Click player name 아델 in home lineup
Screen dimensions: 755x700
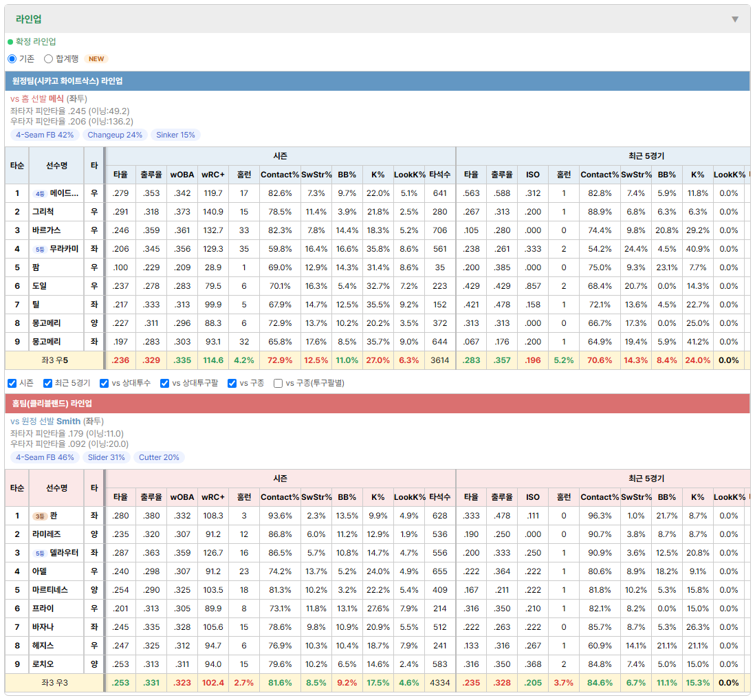(39, 571)
